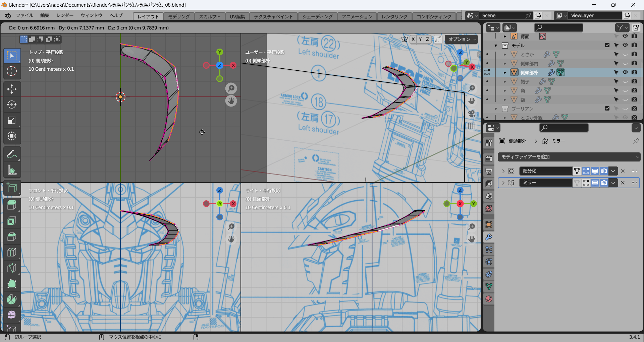Open the Material properties tab
The image size is (644, 342).
(x=489, y=299)
